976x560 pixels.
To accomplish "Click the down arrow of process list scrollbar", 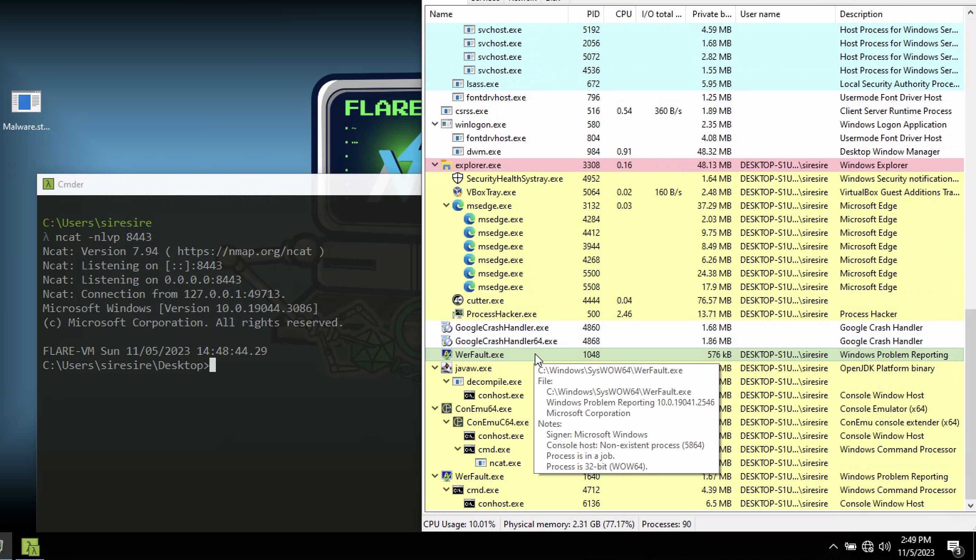I will tap(970, 506).
